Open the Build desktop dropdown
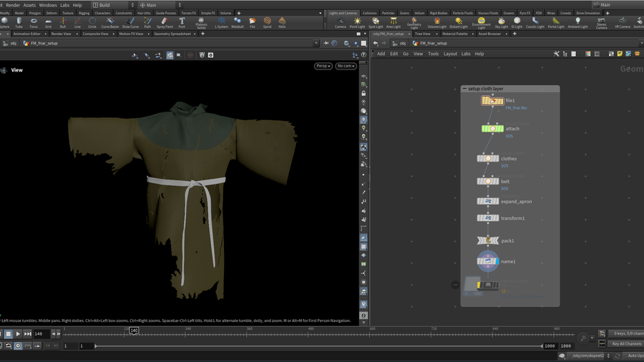 [113, 5]
